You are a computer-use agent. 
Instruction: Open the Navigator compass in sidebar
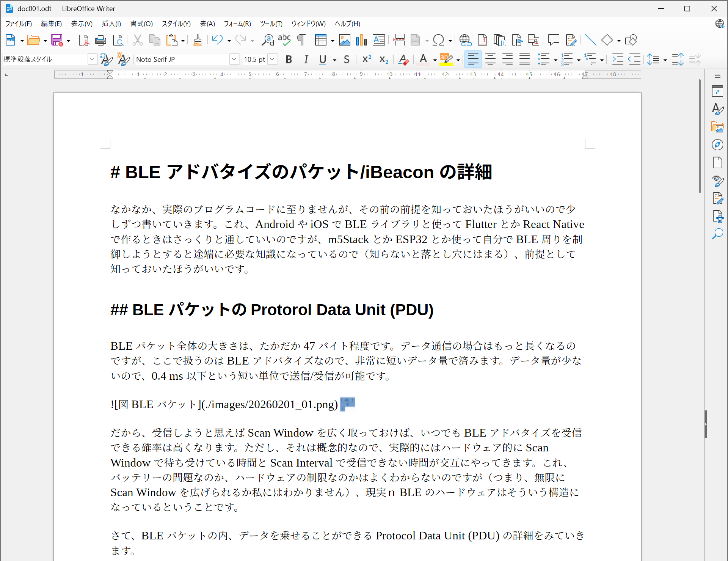[717, 145]
